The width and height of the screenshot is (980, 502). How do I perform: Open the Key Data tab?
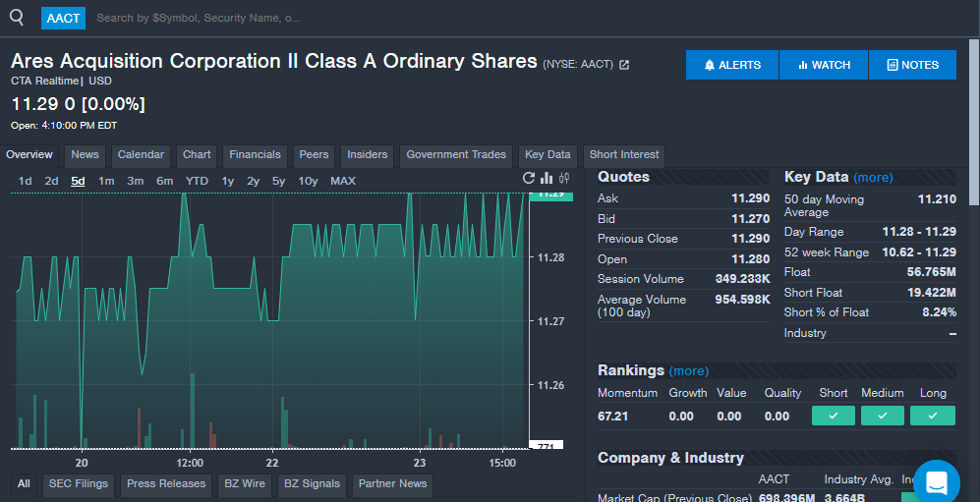tap(548, 155)
